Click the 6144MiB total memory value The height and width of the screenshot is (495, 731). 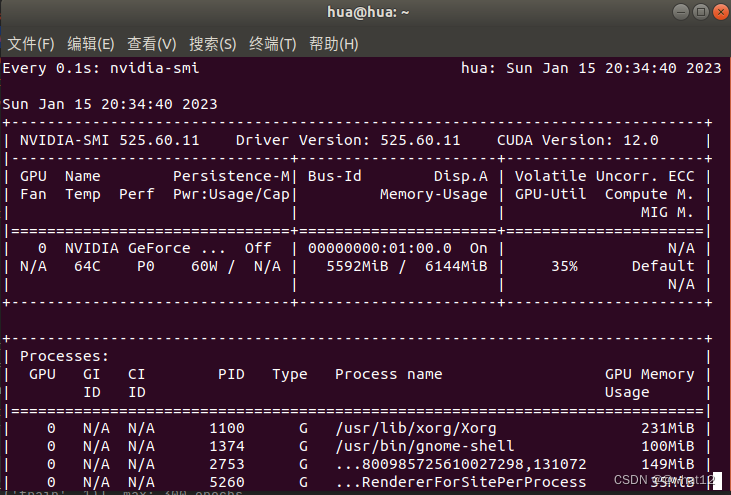pos(456,266)
